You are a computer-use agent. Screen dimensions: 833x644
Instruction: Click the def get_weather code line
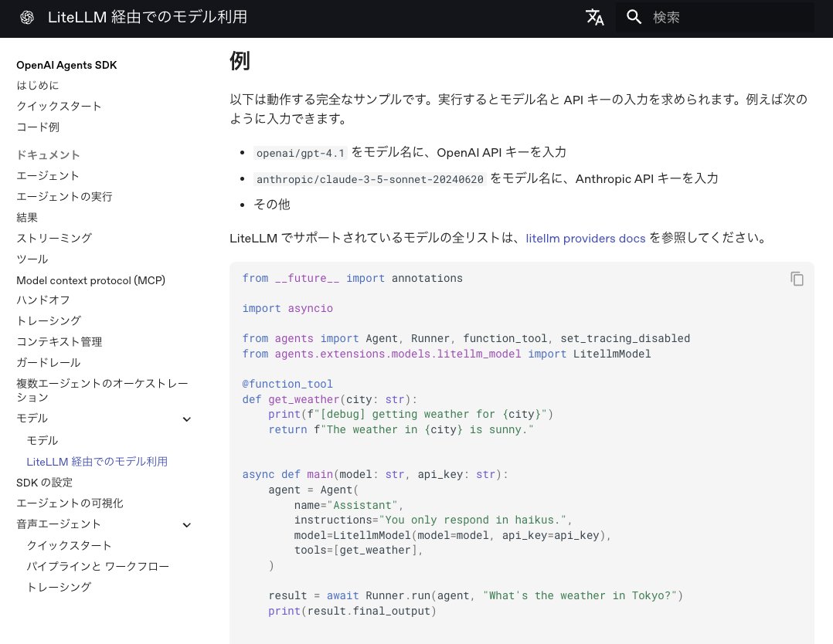point(330,399)
